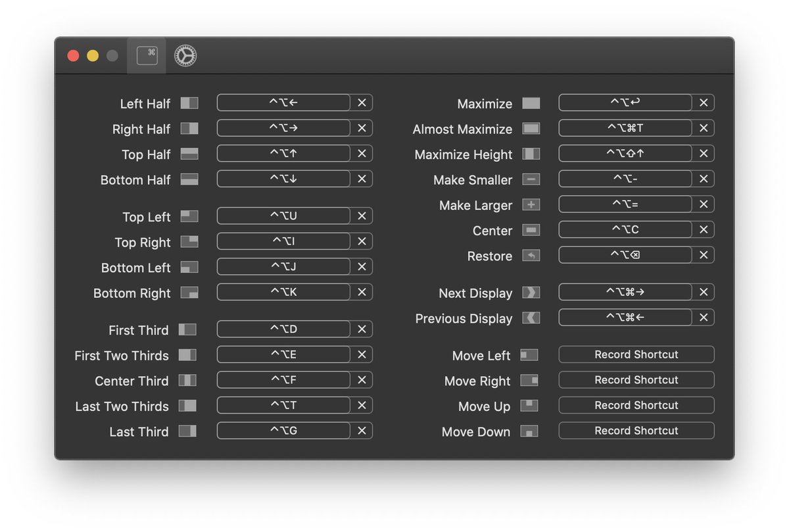Screen dimensions: 789x532
Task: Click the Top Left layout icon
Action: point(189,216)
